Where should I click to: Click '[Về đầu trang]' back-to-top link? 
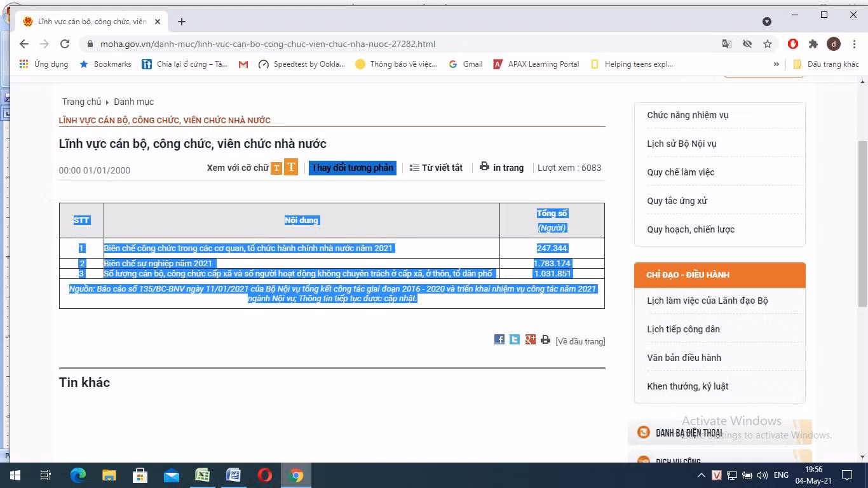coord(580,341)
